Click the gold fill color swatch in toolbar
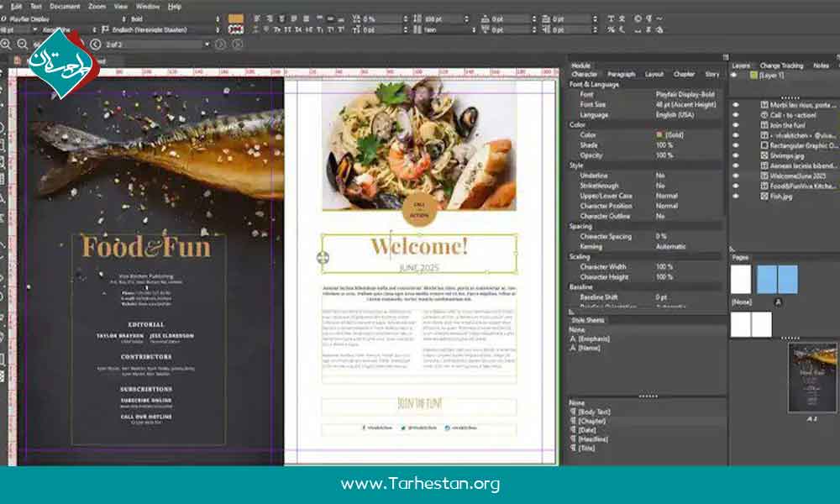 click(x=236, y=18)
